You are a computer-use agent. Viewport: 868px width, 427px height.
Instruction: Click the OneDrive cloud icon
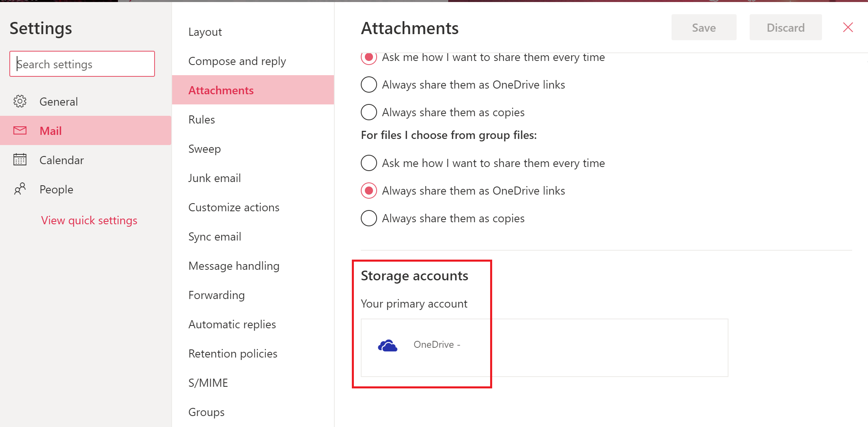pyautogui.click(x=387, y=345)
